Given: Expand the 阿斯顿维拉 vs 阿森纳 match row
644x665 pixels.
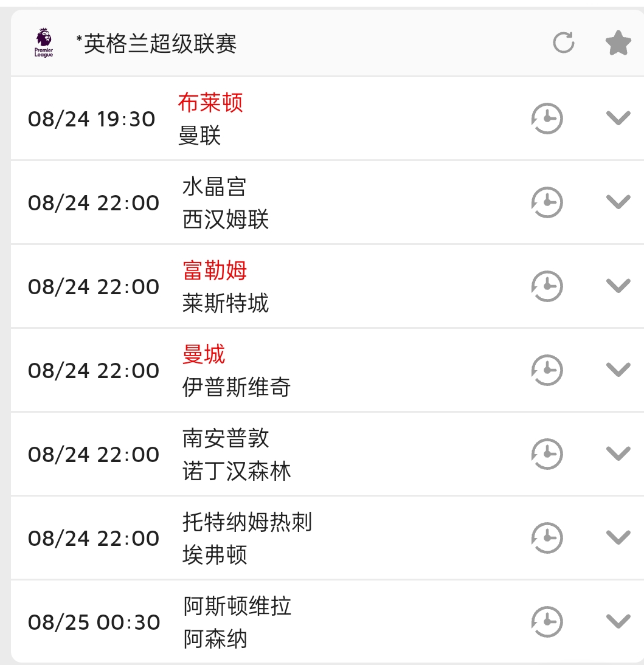Looking at the screenshot, I should (618, 621).
